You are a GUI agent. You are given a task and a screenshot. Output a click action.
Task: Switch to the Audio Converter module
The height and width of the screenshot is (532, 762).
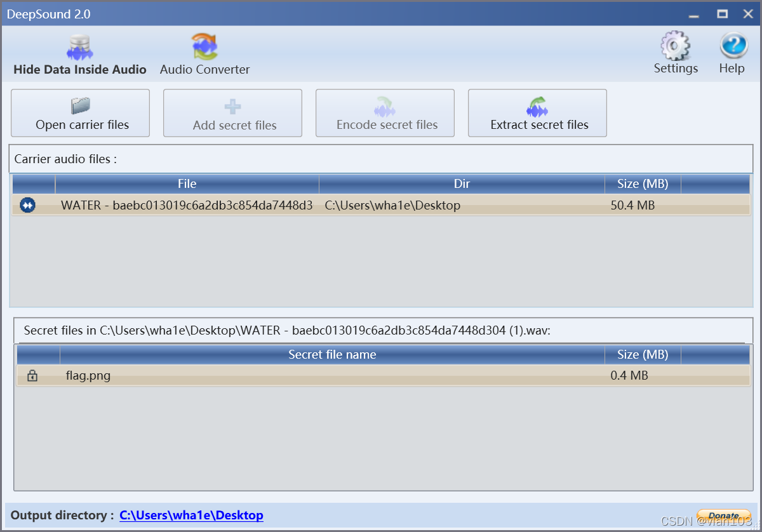pos(204,56)
